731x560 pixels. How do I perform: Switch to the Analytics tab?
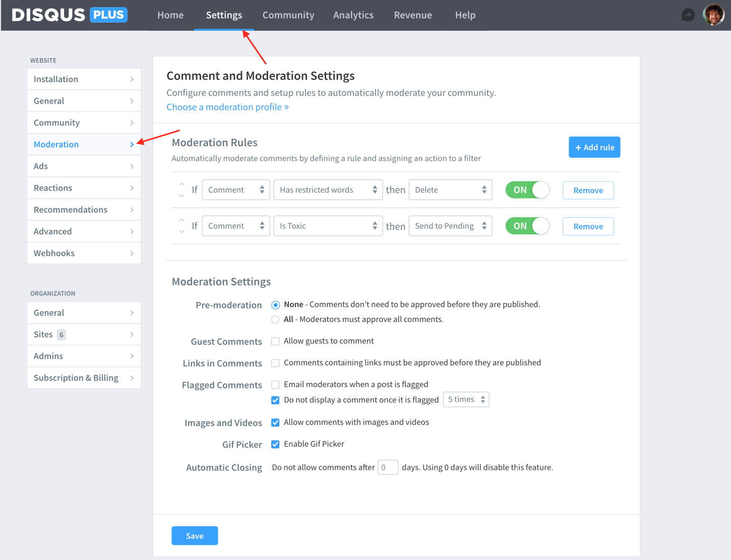353,15
